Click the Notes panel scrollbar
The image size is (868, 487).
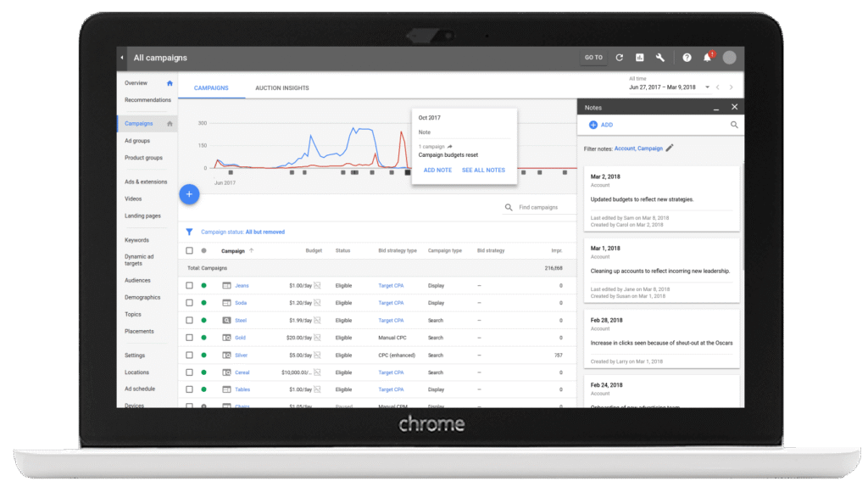click(x=742, y=216)
